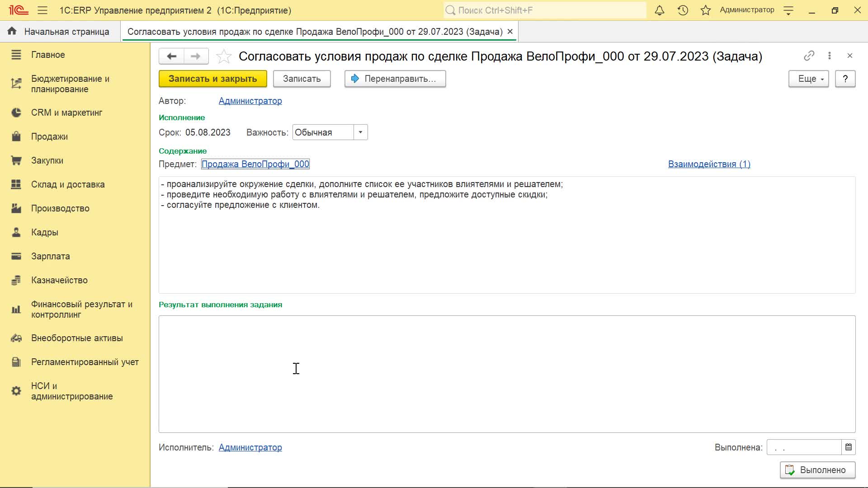Open the Продажа ВелоПрофи_000 subject link
This screenshot has width=868, height=488.
click(x=255, y=164)
